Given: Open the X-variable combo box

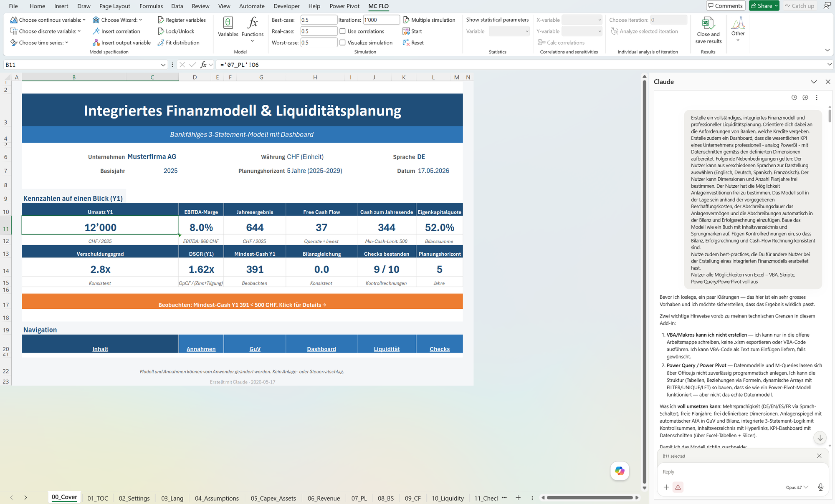Looking at the screenshot, I should [x=582, y=20].
